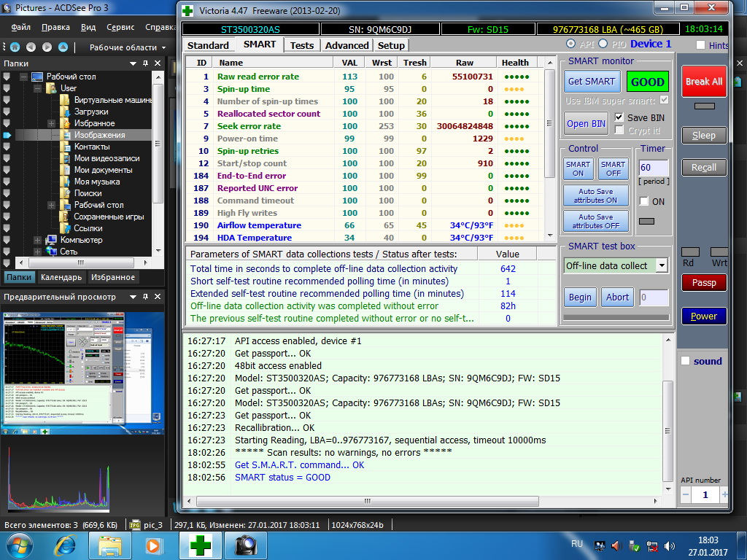This screenshot has width=747, height=560.
Task: Collapse the User tree node
Action: (x=37, y=88)
